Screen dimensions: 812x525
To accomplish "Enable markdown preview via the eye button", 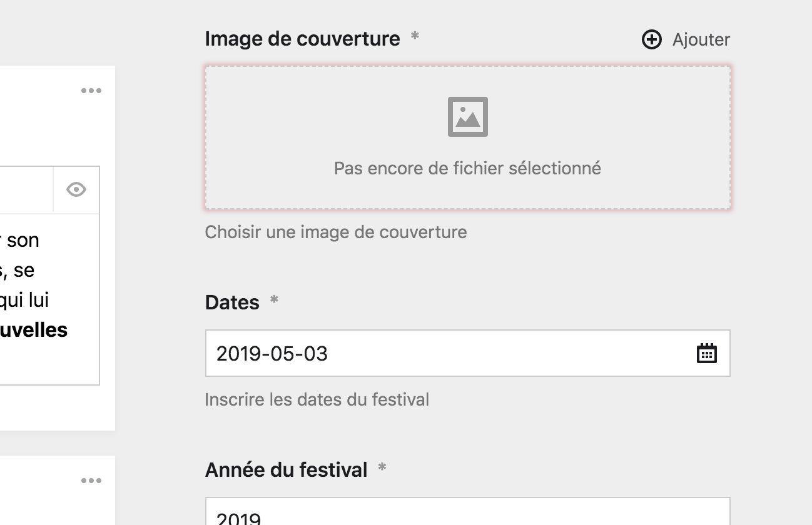I will pos(76,189).
